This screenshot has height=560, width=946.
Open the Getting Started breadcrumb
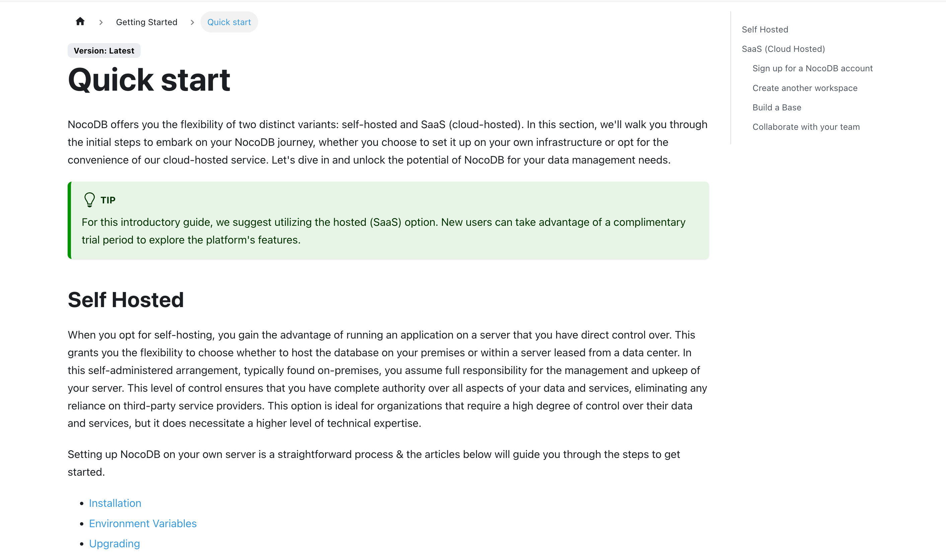[x=147, y=22]
